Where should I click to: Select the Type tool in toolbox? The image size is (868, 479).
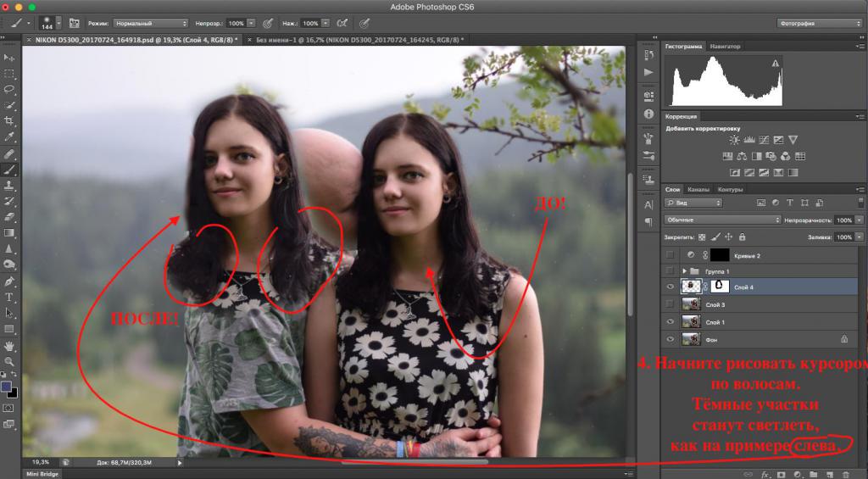(8, 298)
